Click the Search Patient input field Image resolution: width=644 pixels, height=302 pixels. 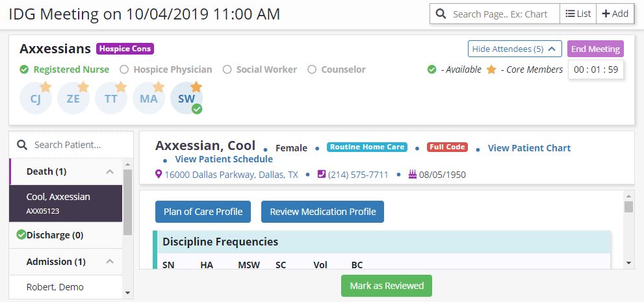click(75, 145)
